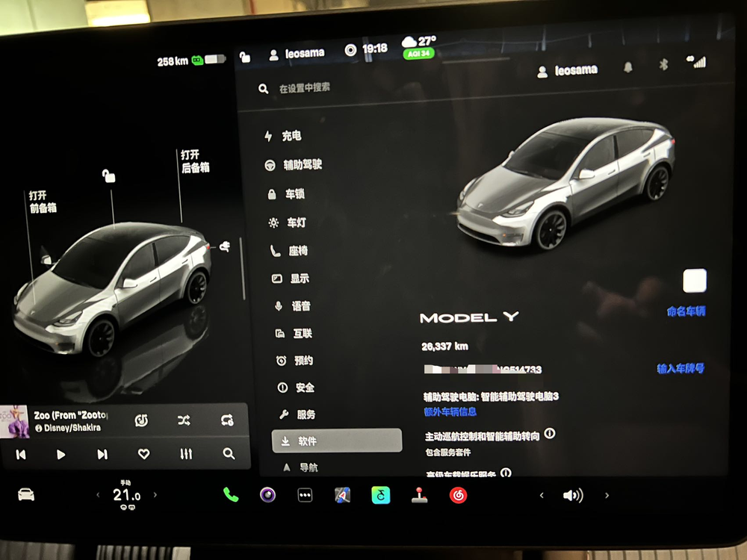The width and height of the screenshot is (747, 560).
Task: Favorite the song with the heart icon
Action: pyautogui.click(x=144, y=454)
